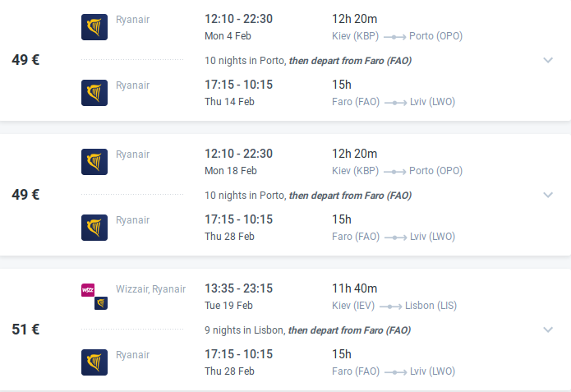
Task: Expand second 49 € itinerary starting 18 Feb
Action: (x=548, y=195)
